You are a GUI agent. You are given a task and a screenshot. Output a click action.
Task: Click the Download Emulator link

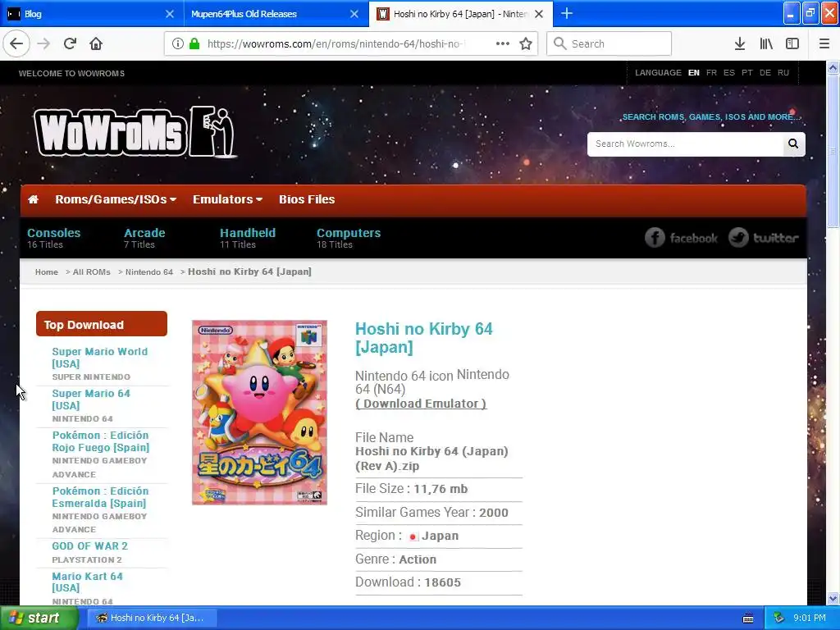[421, 404]
